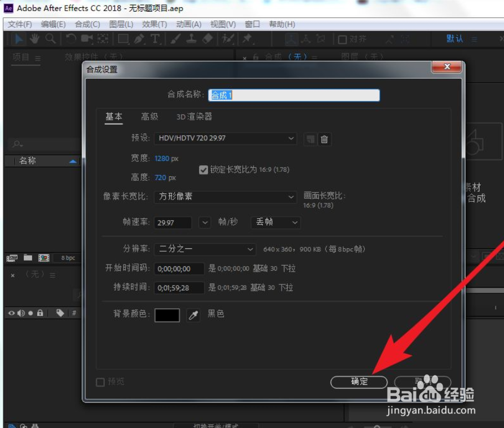Screen dimensions: 504x428
Task: Open the 合成(C) menu
Action: (88, 24)
